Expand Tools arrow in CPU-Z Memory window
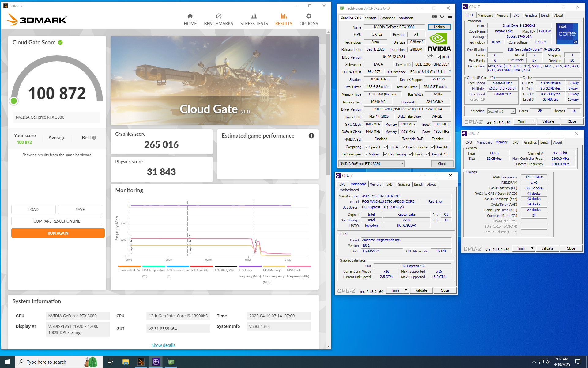Screen dimensions: 588x368 point(532,248)
